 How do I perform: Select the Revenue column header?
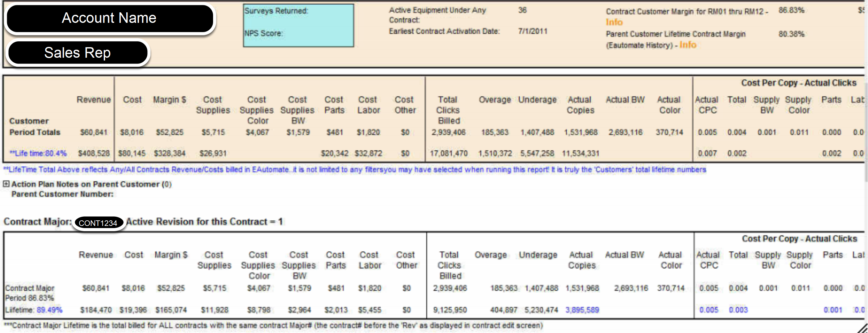pyautogui.click(x=94, y=100)
